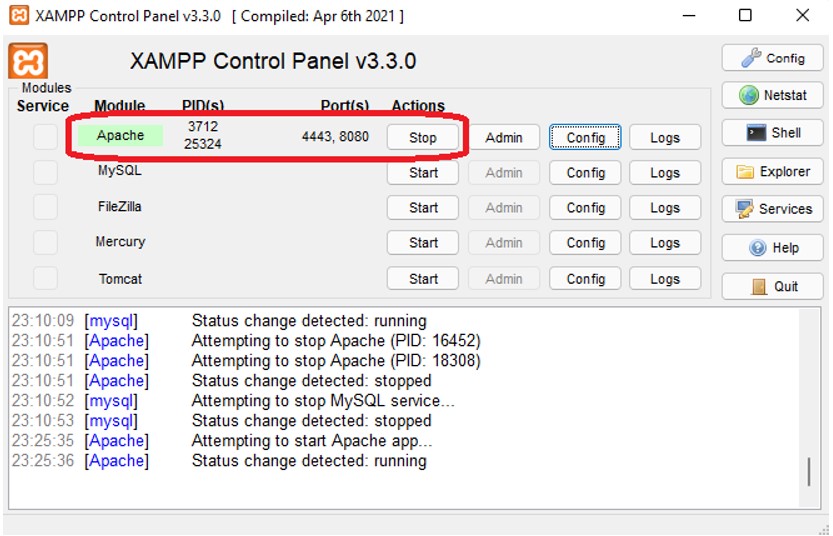Start the Mercury module
The height and width of the screenshot is (536, 833).
[x=422, y=243]
